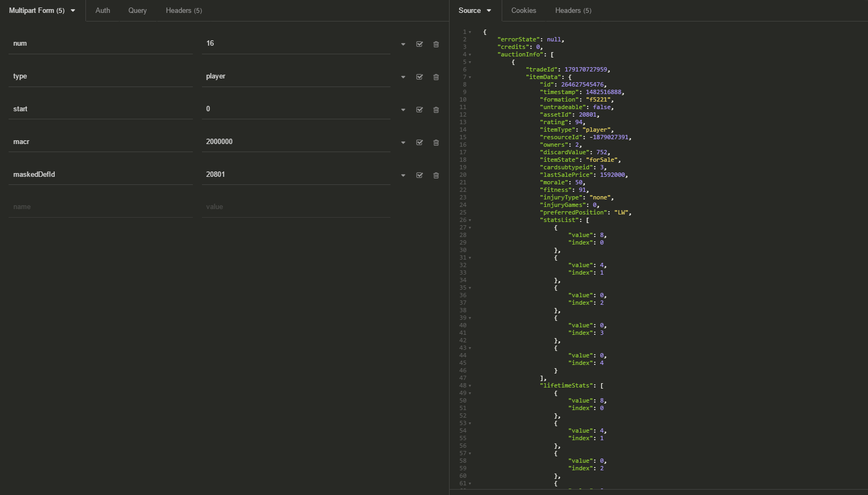Screen dimensions: 868x495
Task: Delete the type form field row
Action: click(436, 77)
